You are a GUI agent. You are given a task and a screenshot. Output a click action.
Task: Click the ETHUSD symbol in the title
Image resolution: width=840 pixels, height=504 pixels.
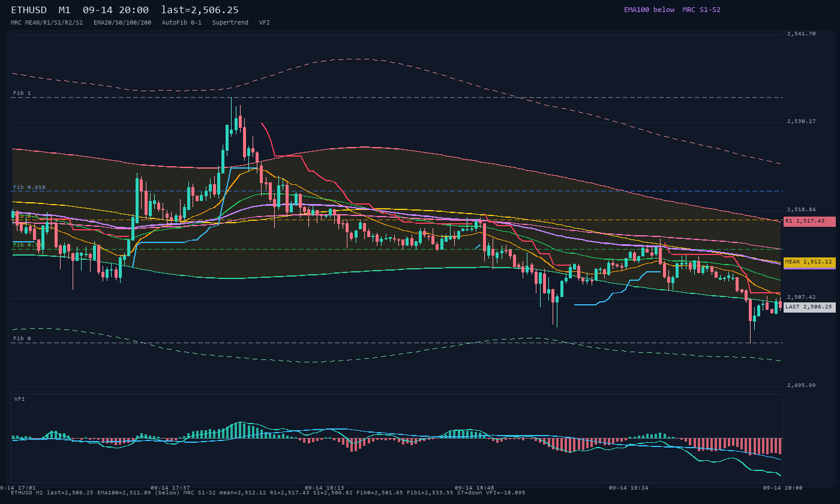pyautogui.click(x=29, y=10)
